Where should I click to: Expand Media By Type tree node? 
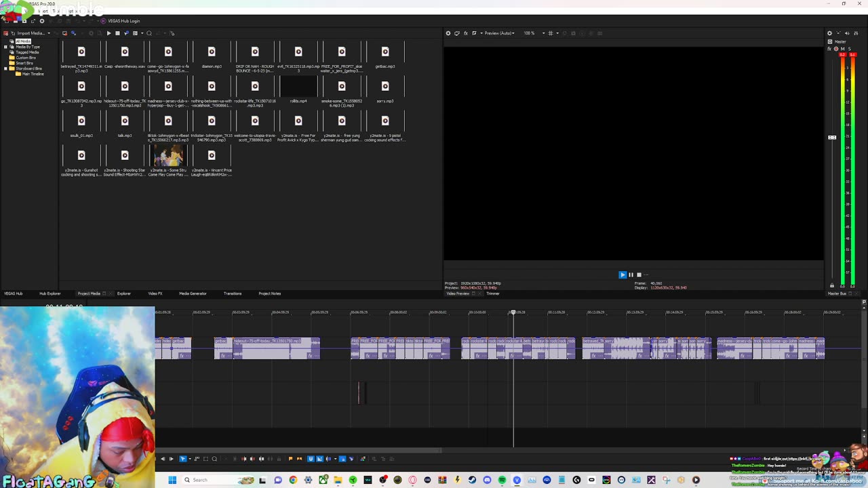[x=6, y=47]
